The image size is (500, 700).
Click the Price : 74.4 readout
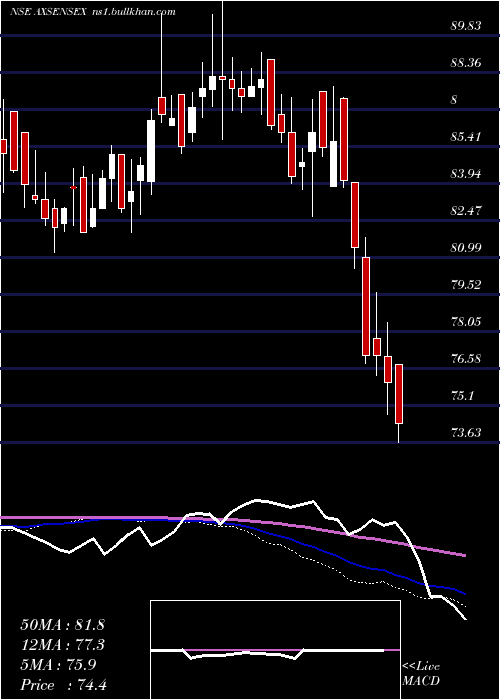pos(62,685)
